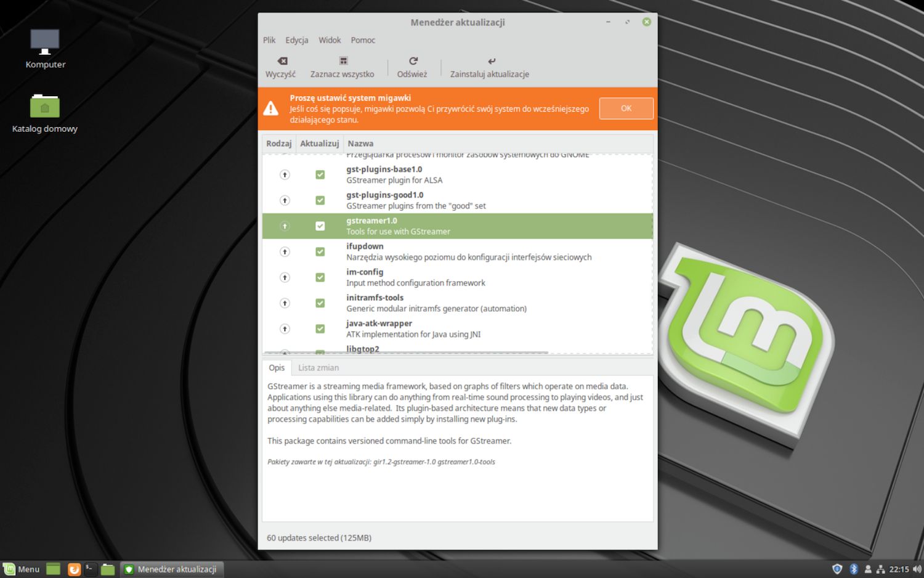Minimize the Menedżer aktualizacji window
This screenshot has height=578, width=924.
coord(608,22)
